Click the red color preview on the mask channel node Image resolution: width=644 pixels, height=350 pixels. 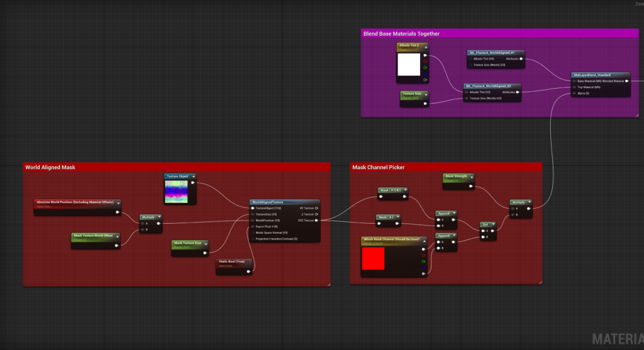pos(373,260)
